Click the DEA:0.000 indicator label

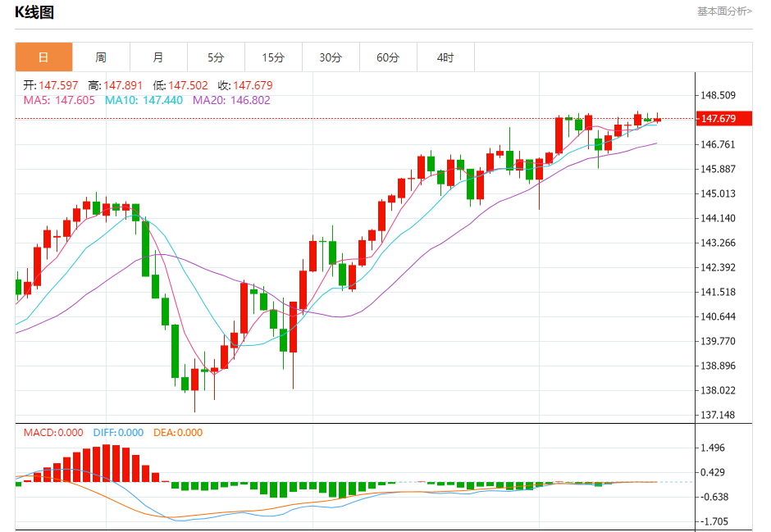178,432
